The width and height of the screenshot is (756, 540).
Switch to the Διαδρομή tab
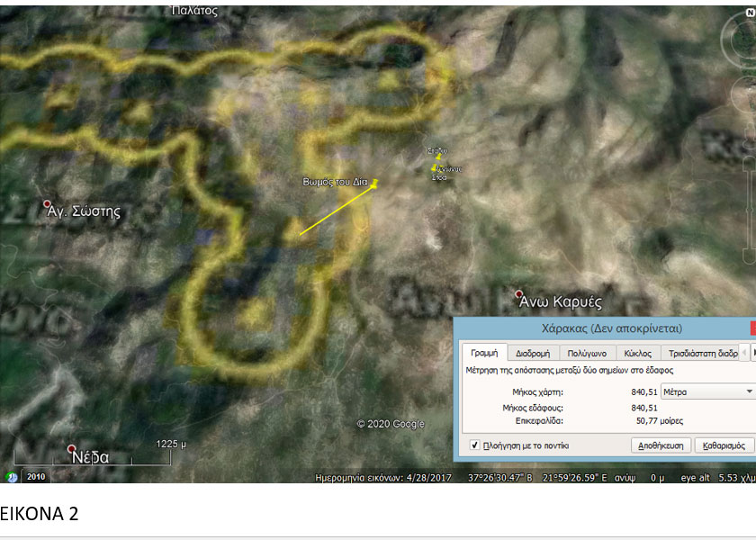tap(533, 353)
